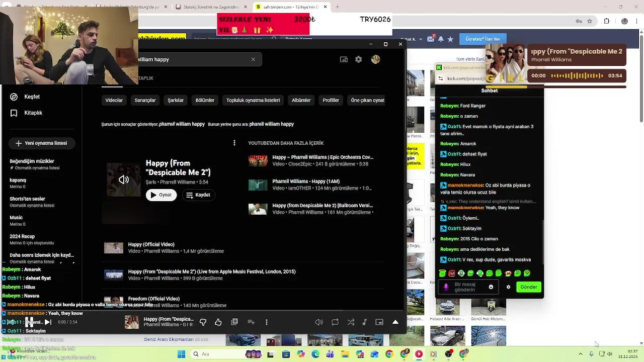Switch to the sahibinden.com browser tab
644x362 pixels.
pyautogui.click(x=291, y=7)
